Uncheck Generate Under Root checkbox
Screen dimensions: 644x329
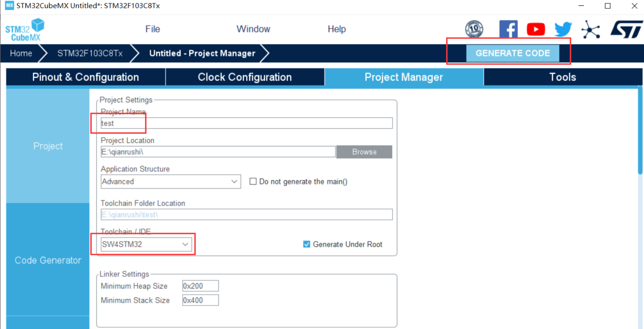coord(306,244)
